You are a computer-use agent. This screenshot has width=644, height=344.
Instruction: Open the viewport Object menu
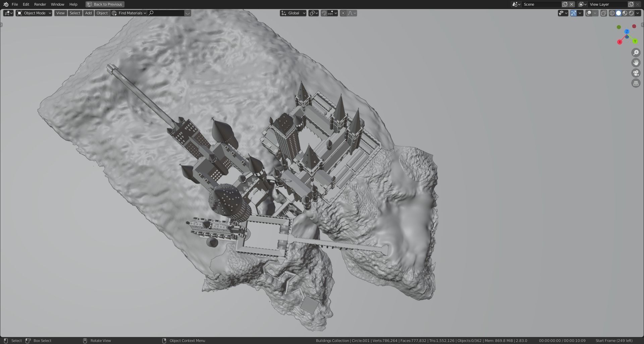click(102, 13)
